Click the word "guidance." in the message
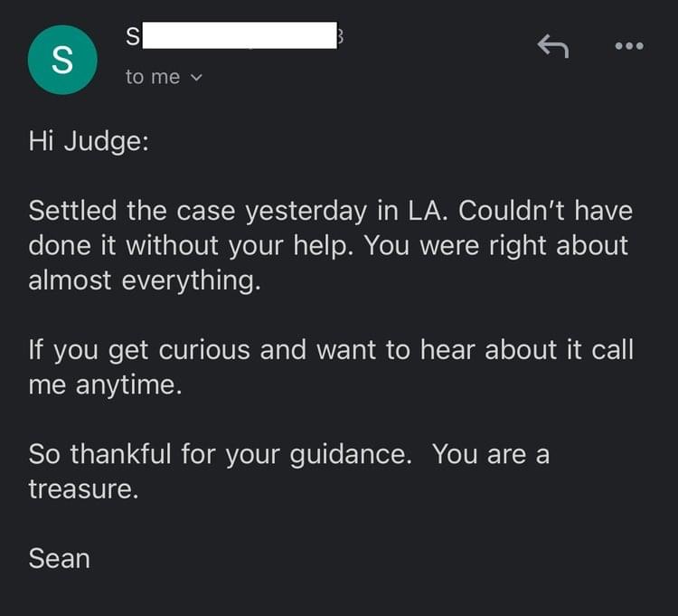The image size is (678, 616). pyautogui.click(x=351, y=455)
